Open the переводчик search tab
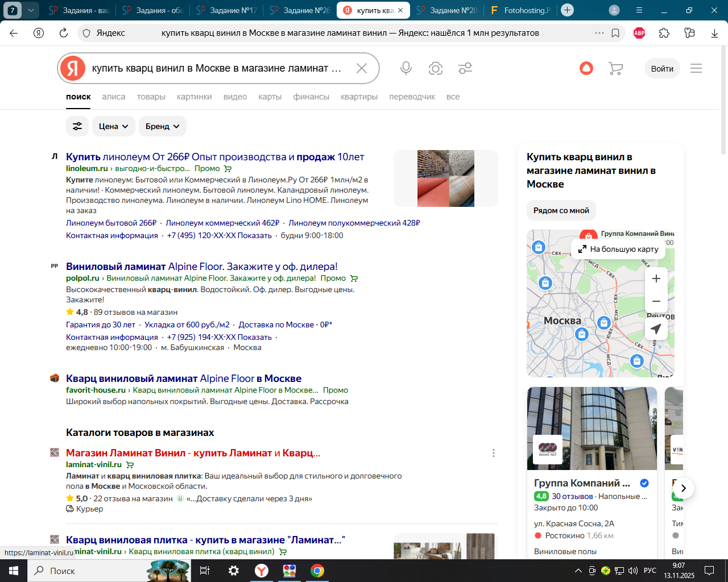The height and width of the screenshot is (582, 728). click(412, 97)
